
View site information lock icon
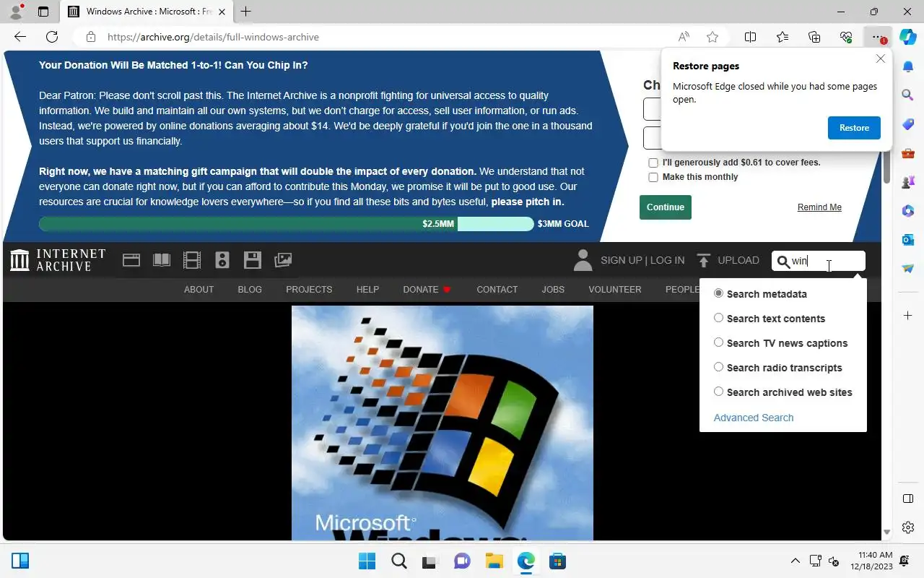pos(90,37)
